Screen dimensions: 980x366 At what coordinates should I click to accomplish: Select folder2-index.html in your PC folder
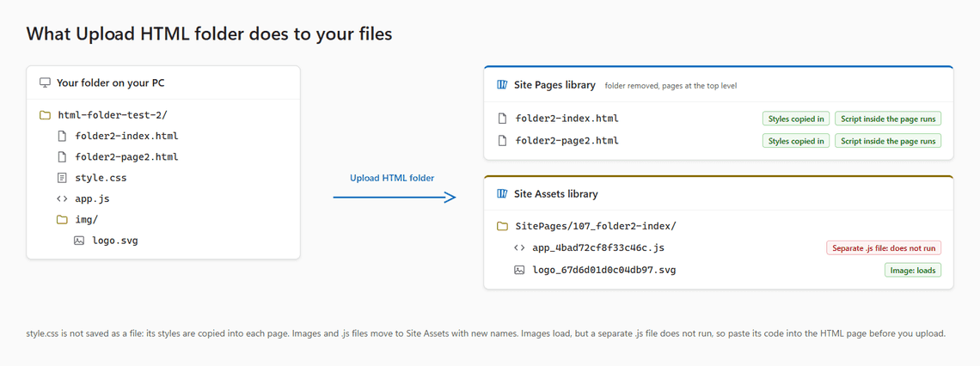point(127,136)
